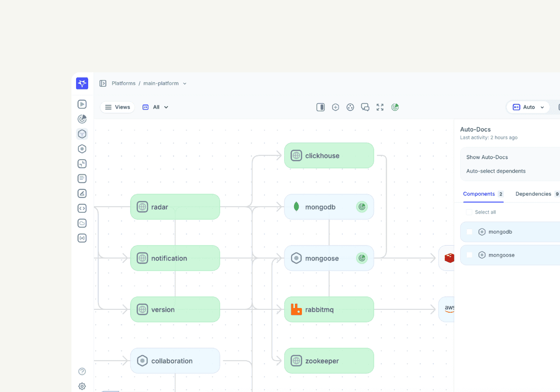Open the All filter dropdown
This screenshot has width=560, height=392.
[x=155, y=107]
